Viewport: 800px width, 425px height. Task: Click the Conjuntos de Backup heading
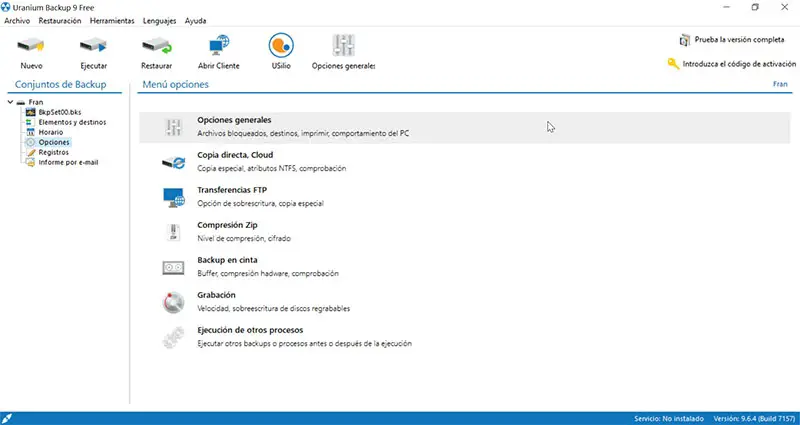61,85
